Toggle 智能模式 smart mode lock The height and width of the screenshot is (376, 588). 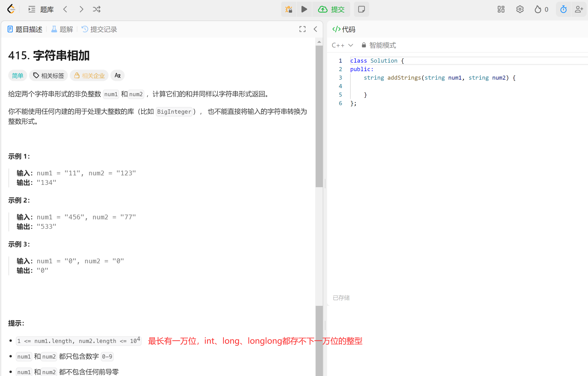378,45
